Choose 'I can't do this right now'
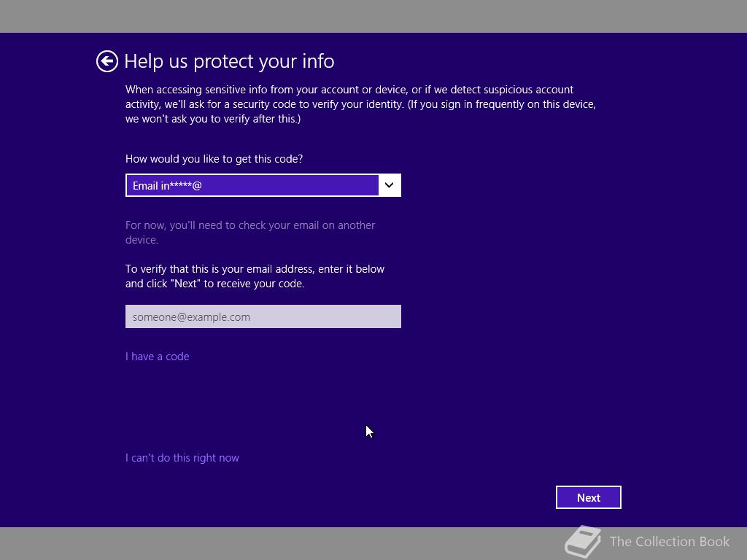The height and width of the screenshot is (560, 747). 182,458
